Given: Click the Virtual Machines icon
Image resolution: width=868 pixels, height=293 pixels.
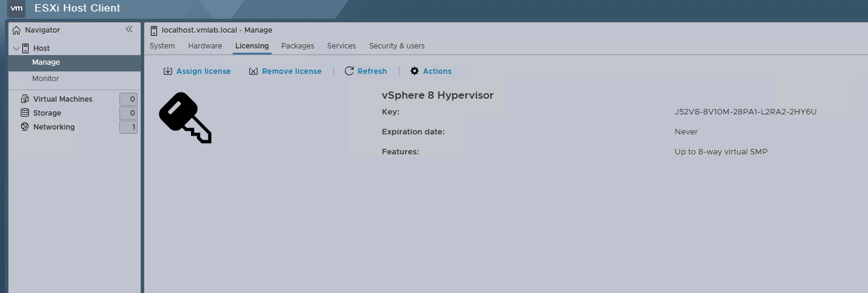Looking at the screenshot, I should coord(25,99).
